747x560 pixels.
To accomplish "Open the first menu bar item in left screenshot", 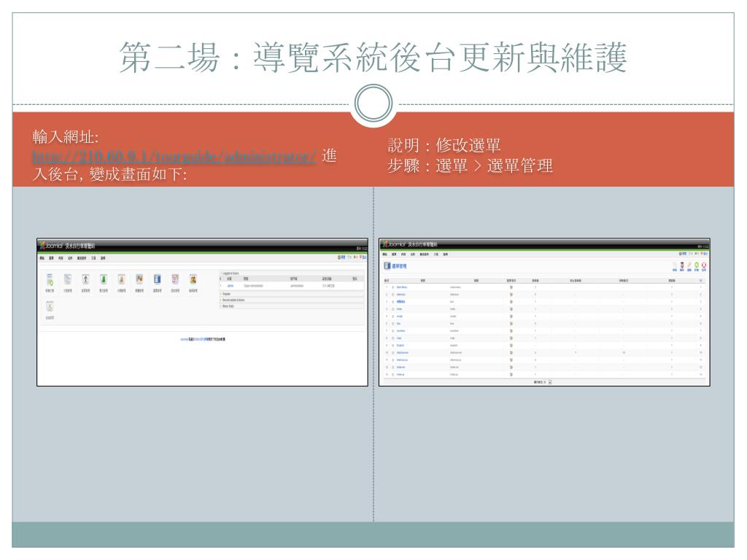I will click(43, 257).
